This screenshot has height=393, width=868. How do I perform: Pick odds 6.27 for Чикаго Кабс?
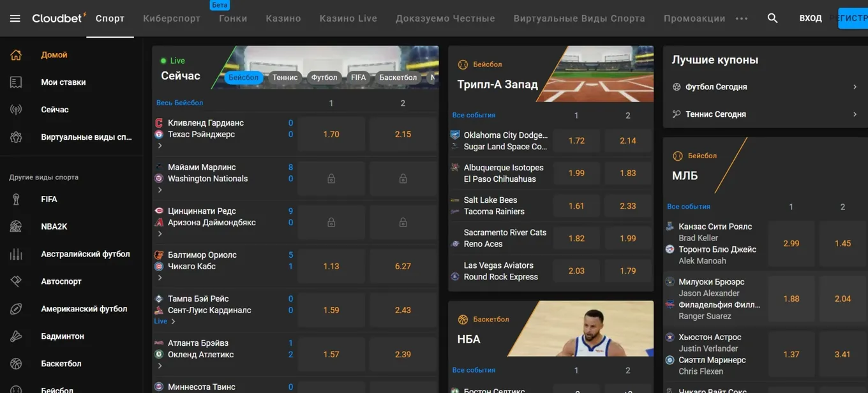tap(403, 267)
